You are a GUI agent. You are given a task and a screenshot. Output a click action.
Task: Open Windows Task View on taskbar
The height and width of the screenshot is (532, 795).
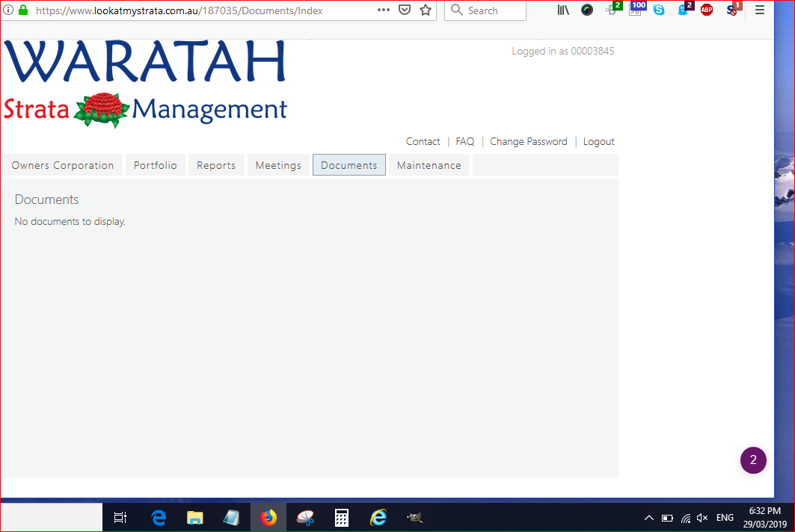[x=120, y=517]
